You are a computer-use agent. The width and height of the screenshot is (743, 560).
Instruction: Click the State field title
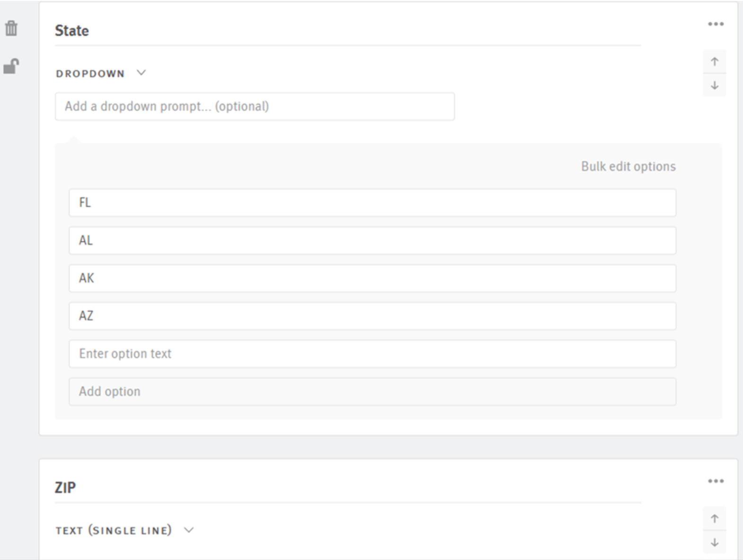point(72,31)
